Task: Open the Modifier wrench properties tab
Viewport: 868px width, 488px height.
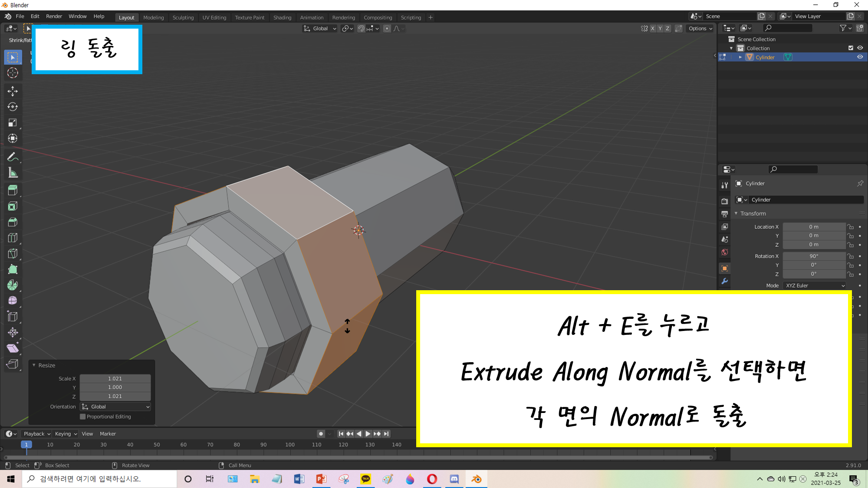Action: [x=724, y=281]
